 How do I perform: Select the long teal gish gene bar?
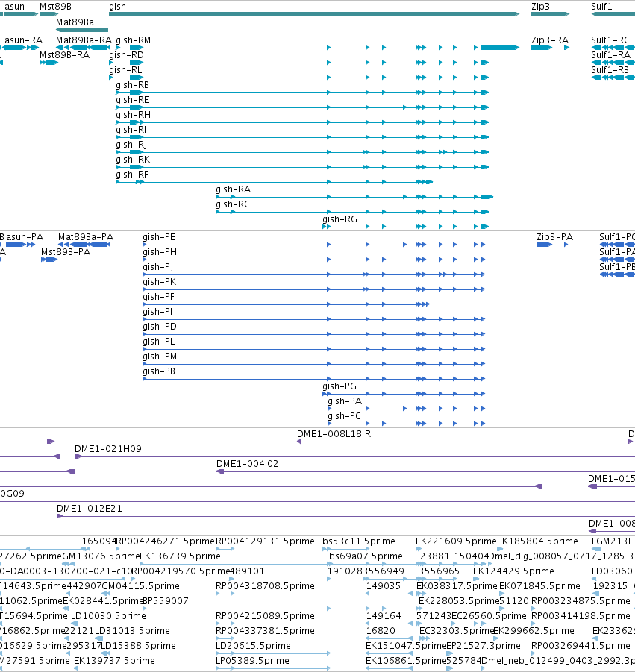pos(314,14)
